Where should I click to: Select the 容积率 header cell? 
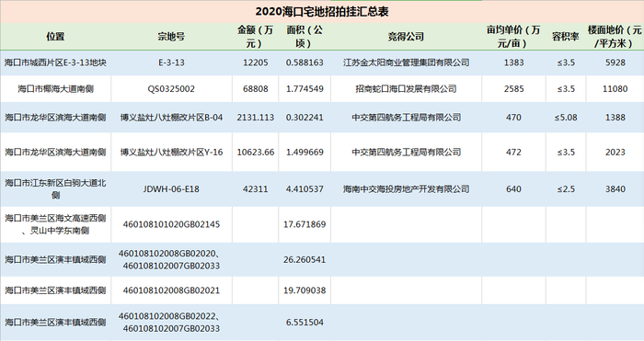566,37
